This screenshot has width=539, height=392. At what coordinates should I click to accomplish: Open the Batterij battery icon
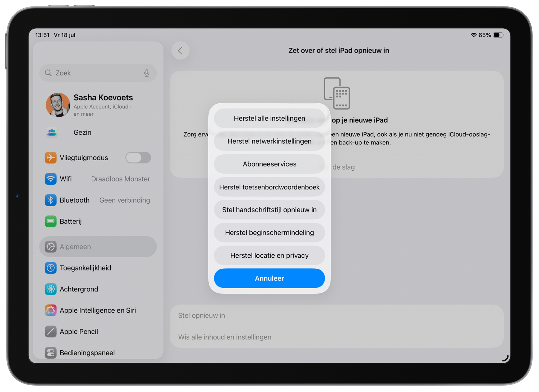coord(51,221)
